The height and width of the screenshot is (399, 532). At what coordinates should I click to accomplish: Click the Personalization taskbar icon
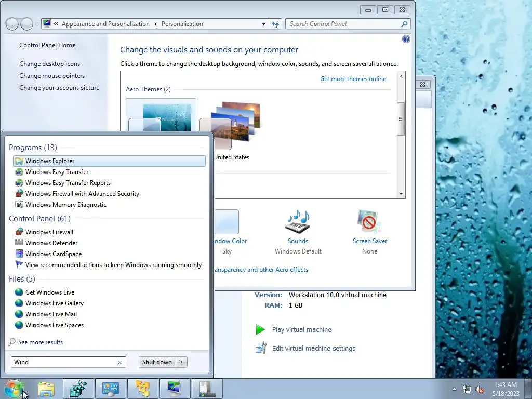click(x=175, y=389)
